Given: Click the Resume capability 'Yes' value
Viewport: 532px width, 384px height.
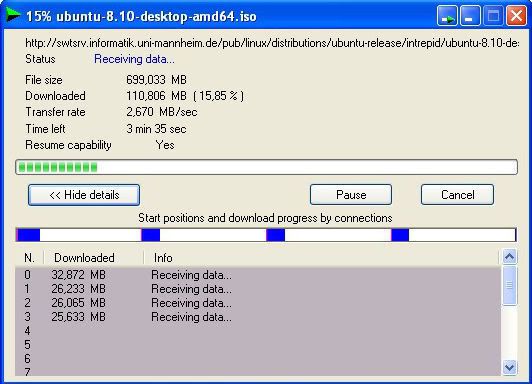Looking at the screenshot, I should pyautogui.click(x=165, y=145).
